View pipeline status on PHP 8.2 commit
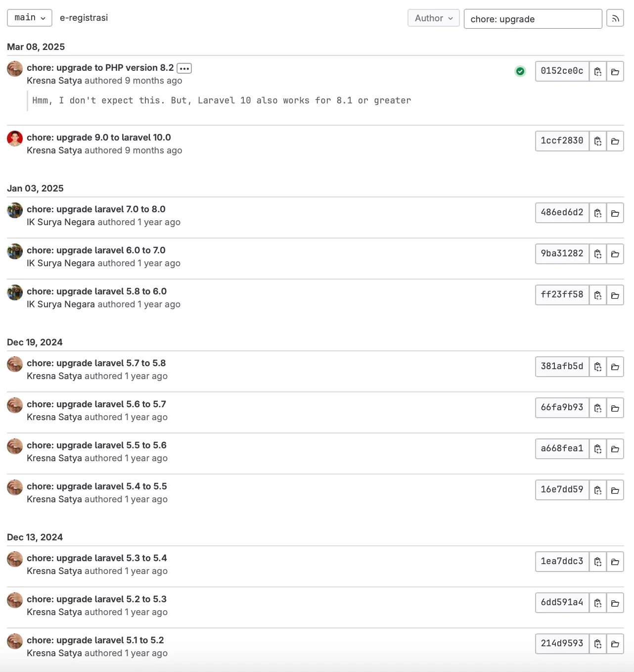The image size is (634, 672). coord(520,71)
